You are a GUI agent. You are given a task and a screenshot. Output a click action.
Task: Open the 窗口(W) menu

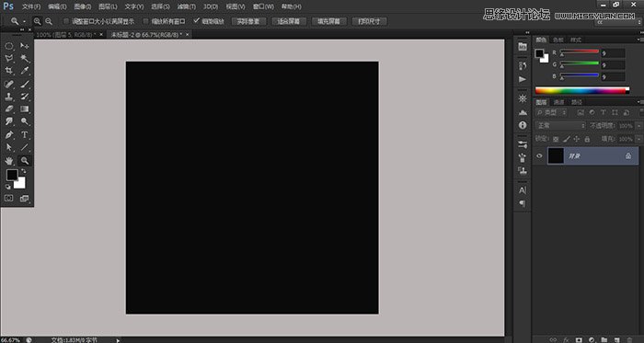click(263, 6)
